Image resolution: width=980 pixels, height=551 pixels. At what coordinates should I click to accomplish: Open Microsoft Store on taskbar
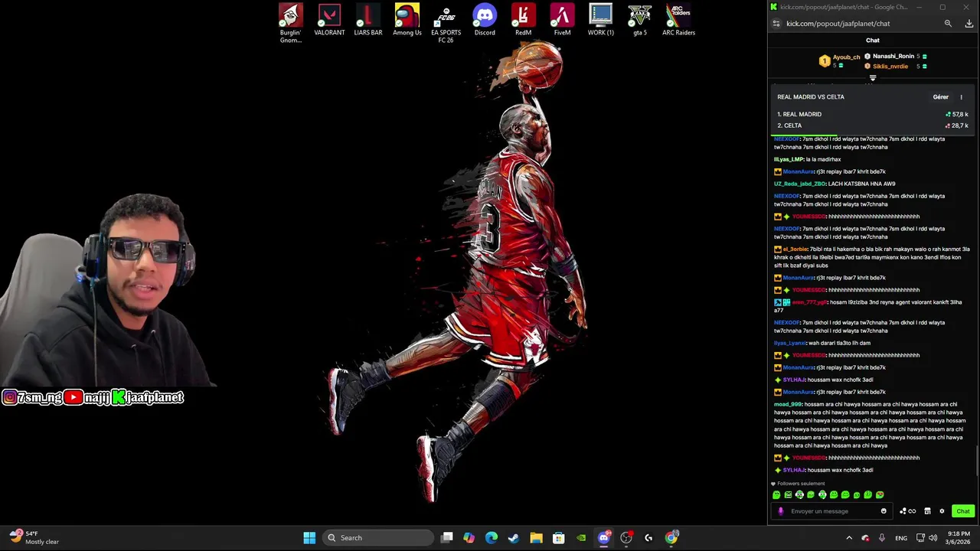[x=558, y=538]
